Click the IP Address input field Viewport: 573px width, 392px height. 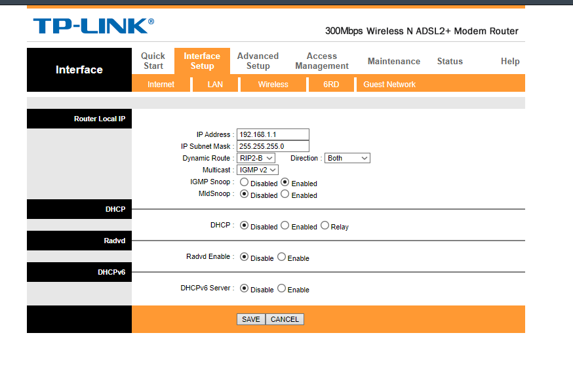(x=273, y=134)
